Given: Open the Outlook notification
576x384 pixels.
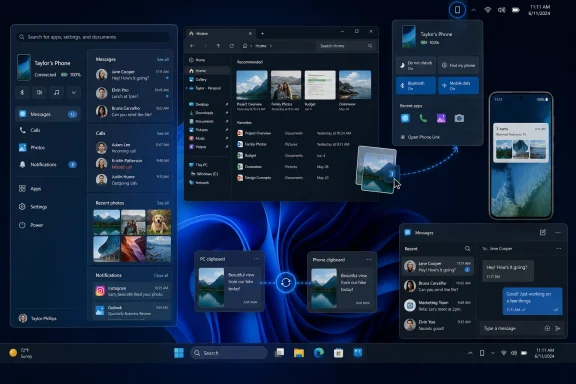Looking at the screenshot, I should coord(132,311).
